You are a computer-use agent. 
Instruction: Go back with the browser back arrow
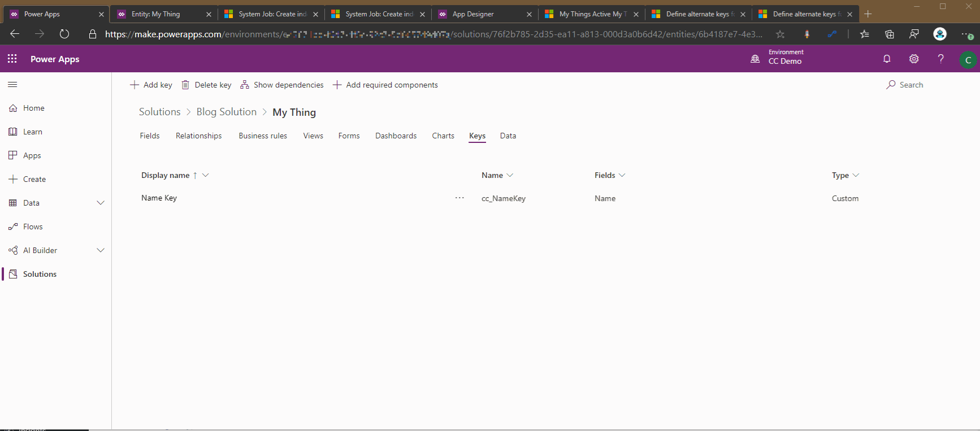(x=15, y=34)
